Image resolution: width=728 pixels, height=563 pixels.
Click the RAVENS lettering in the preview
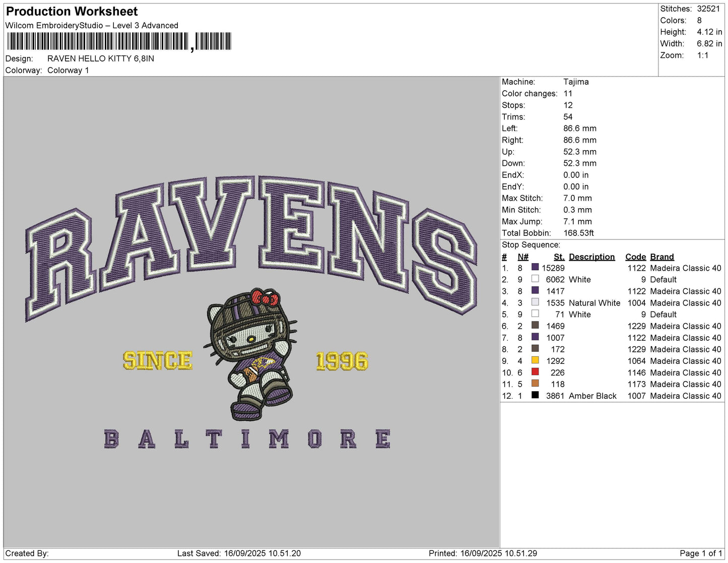coord(251,247)
